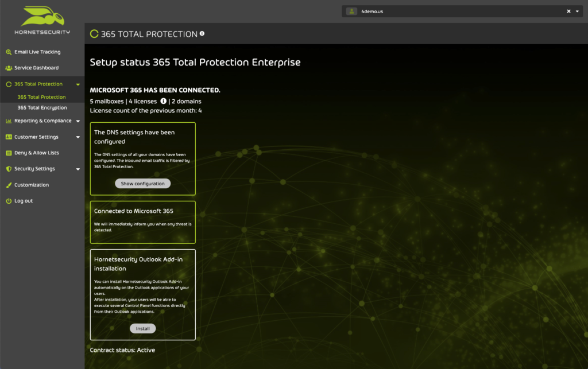
Task: Expand the Security Settings submenu
Action: pos(78,169)
